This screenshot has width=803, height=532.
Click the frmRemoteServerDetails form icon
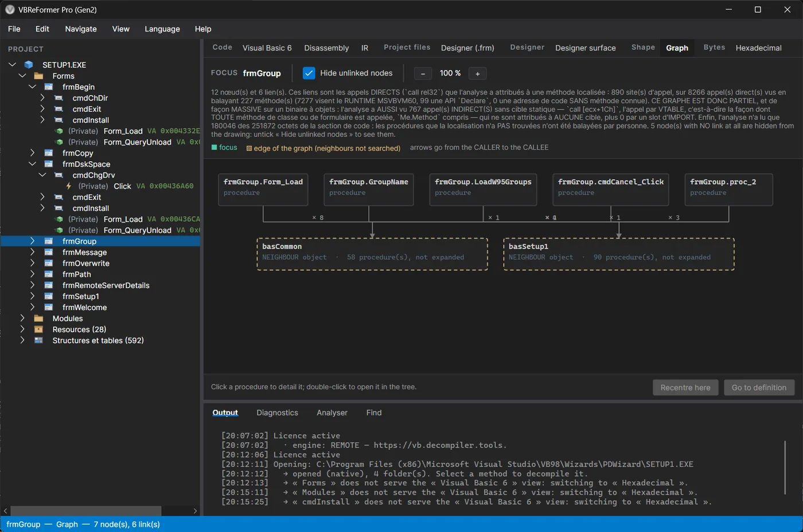49,285
